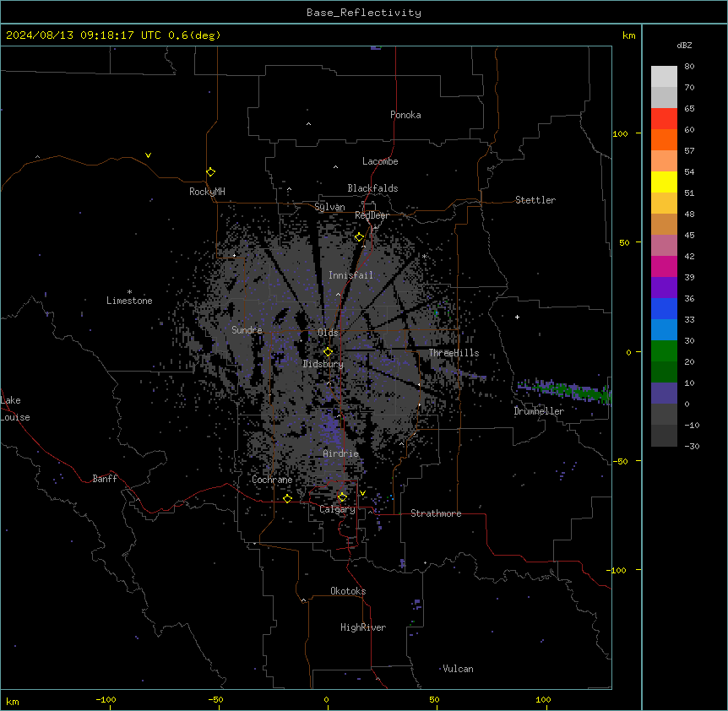Choose the purple 36-39 dBZ swatch
The width and height of the screenshot is (728, 711).
coord(664,288)
